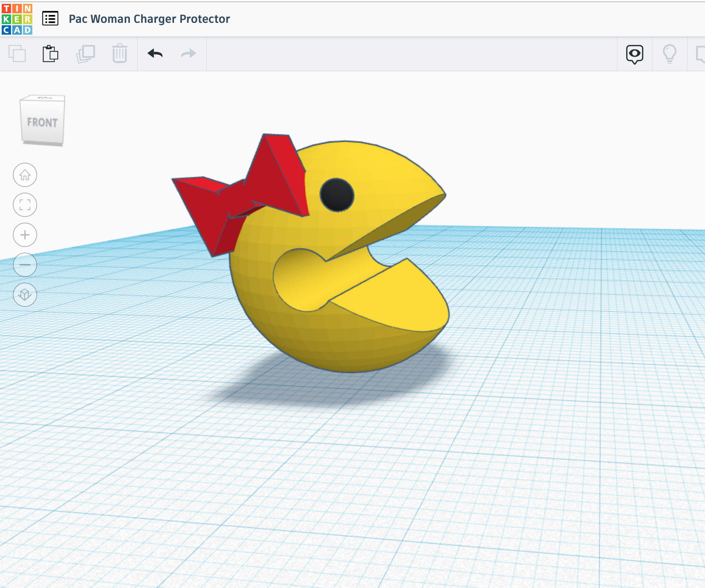Viewport: 705px width, 588px height.
Task: Click the Delete trash icon
Action: click(119, 54)
